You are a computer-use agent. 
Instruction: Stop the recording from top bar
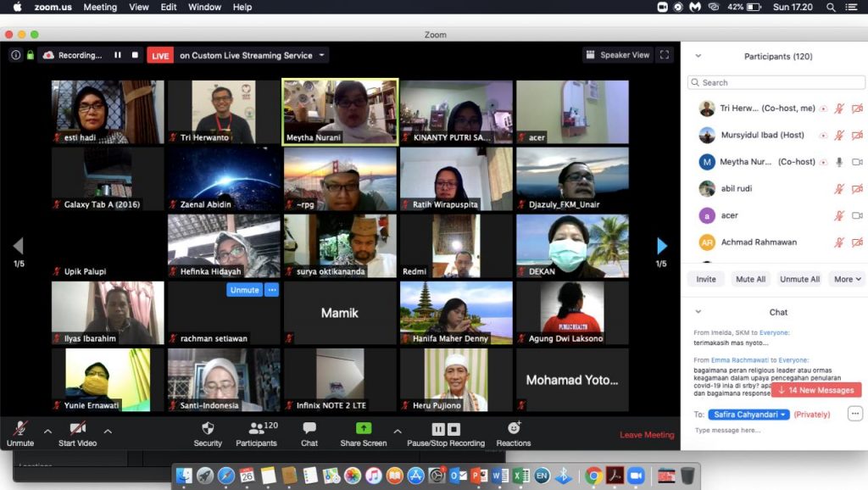[135, 55]
